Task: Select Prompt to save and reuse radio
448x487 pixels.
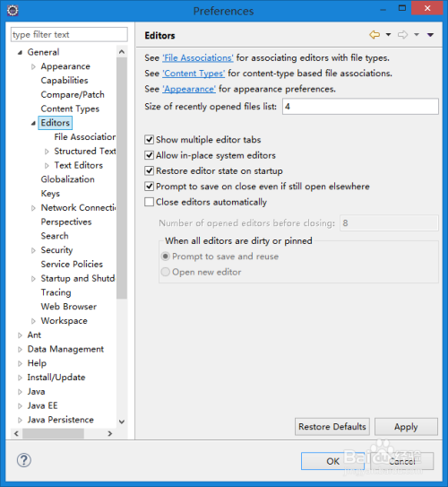Action: point(166,257)
